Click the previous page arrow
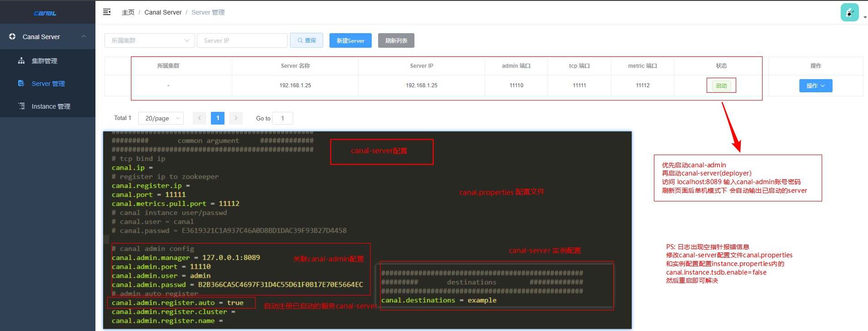The width and height of the screenshot is (868, 331). [200, 118]
